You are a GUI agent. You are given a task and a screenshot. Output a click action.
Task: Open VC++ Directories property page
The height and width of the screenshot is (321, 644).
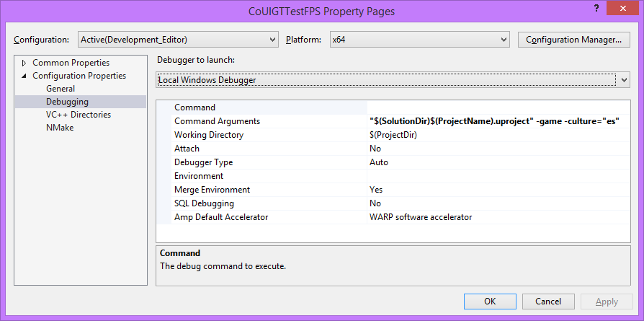tap(78, 115)
